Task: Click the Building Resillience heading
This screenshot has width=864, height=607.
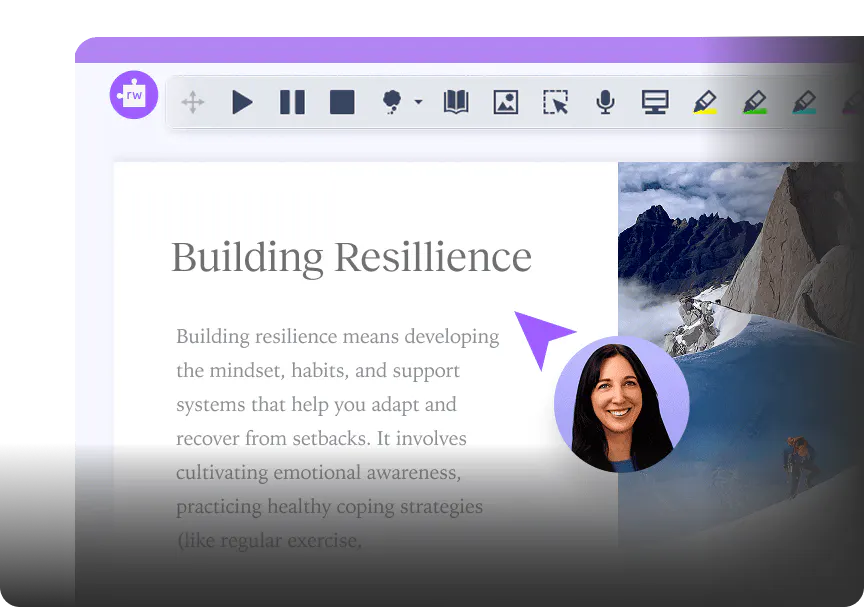Action: click(x=352, y=257)
